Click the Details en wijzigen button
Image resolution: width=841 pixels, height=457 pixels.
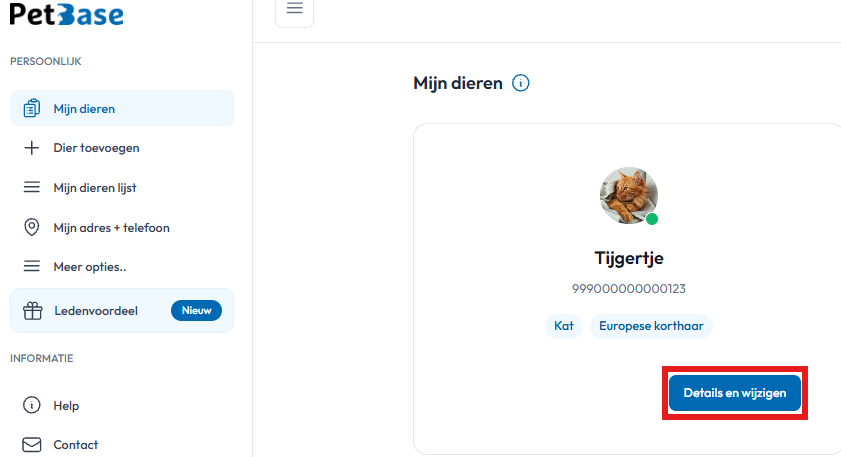coord(735,393)
